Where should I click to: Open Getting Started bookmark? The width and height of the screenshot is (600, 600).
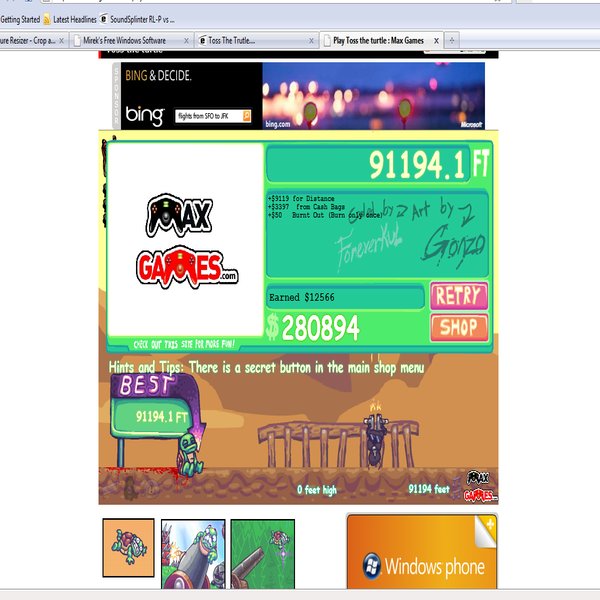(x=20, y=19)
